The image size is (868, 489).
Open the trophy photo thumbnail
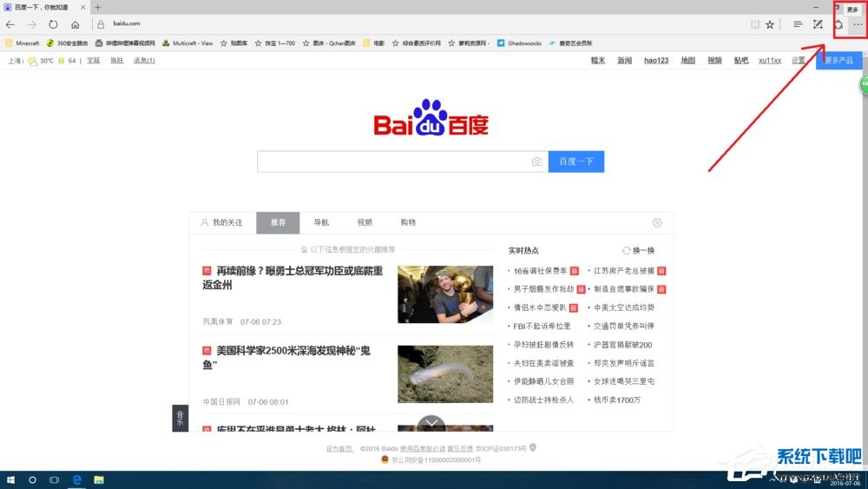445,294
